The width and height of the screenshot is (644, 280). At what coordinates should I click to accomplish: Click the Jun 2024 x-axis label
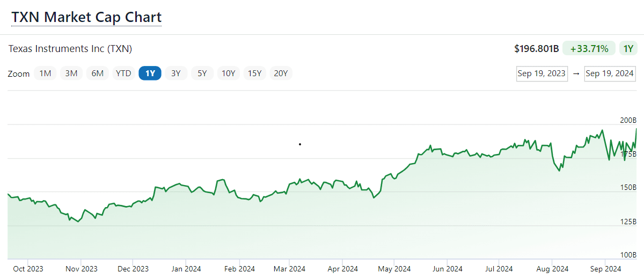[x=447, y=269]
